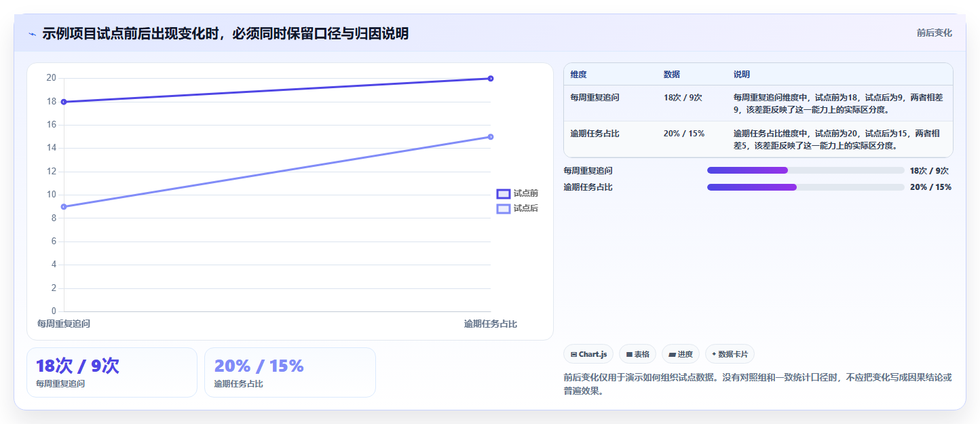This screenshot has width=980, height=424.
Task: Click the 逾期任务占比 x-axis label
Action: tap(491, 324)
